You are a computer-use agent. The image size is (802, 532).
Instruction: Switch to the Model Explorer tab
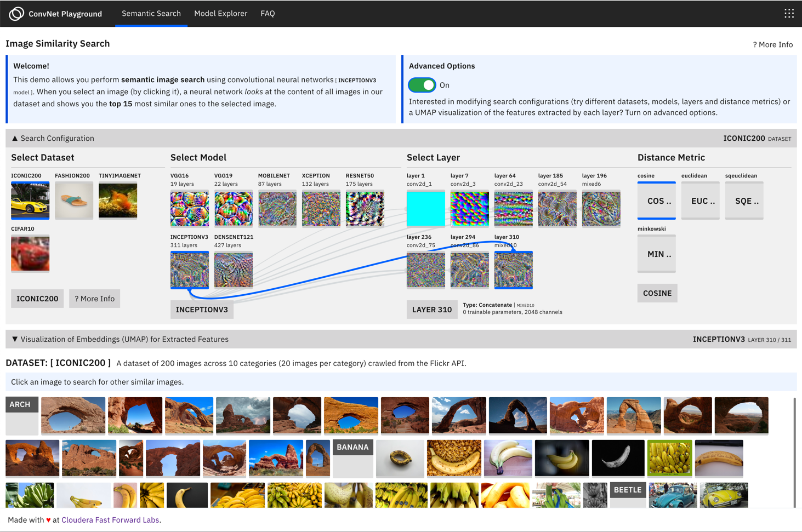tap(221, 13)
